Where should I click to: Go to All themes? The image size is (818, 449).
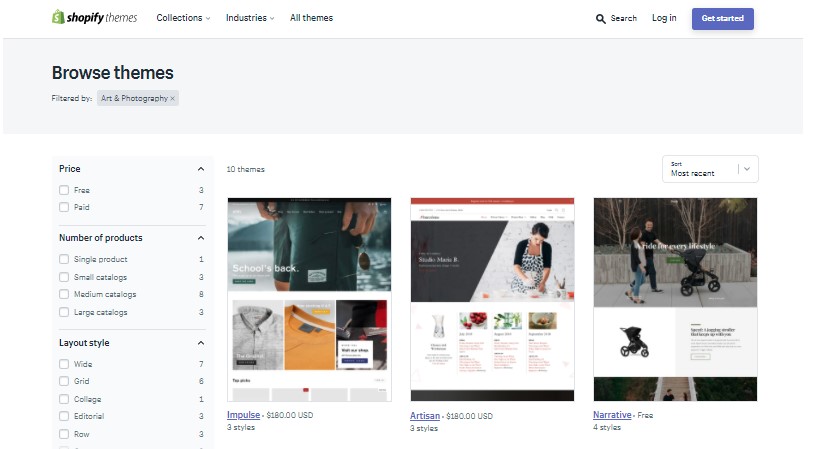pyautogui.click(x=311, y=18)
